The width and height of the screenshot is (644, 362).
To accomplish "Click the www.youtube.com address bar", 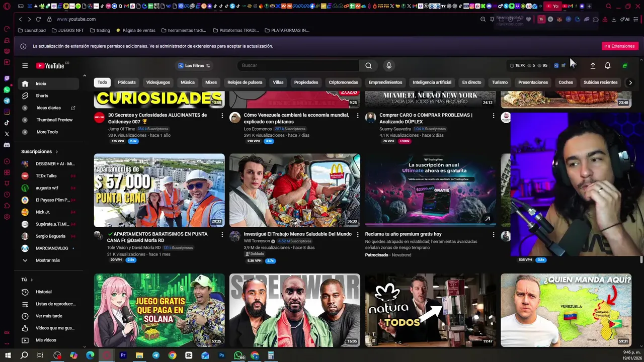I will coord(76,19).
